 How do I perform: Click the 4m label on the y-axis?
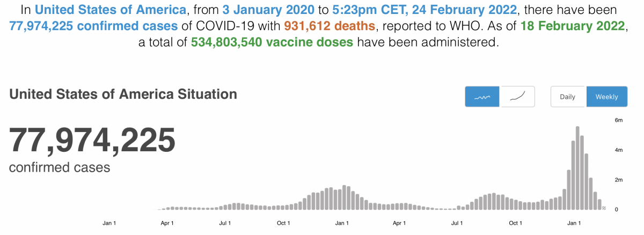click(x=618, y=150)
